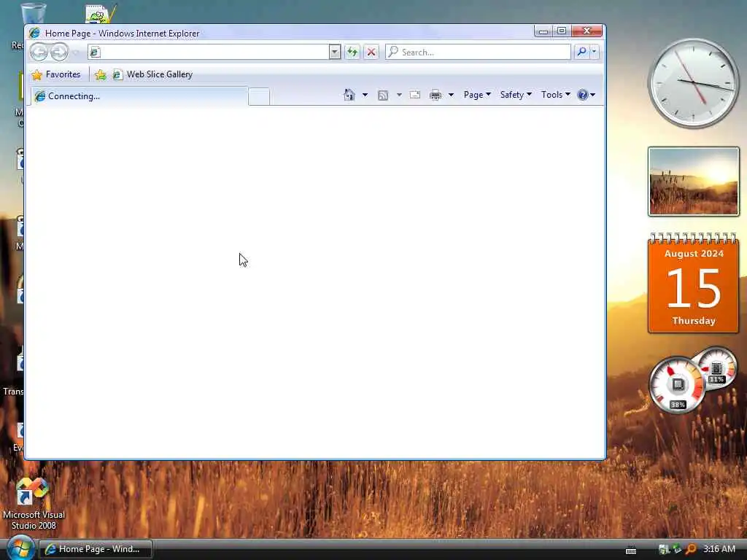The image size is (747, 560).
Task: Expand the feeds dropdown arrow
Action: (399, 96)
